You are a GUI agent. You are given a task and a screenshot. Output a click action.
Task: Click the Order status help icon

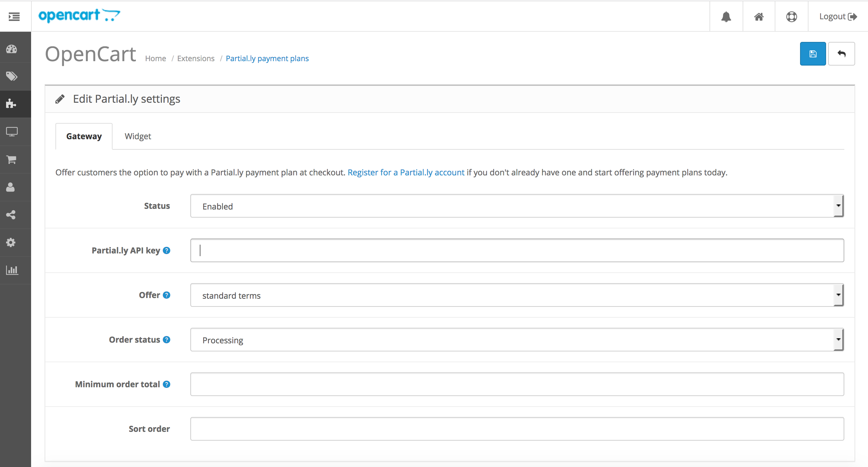click(x=167, y=340)
